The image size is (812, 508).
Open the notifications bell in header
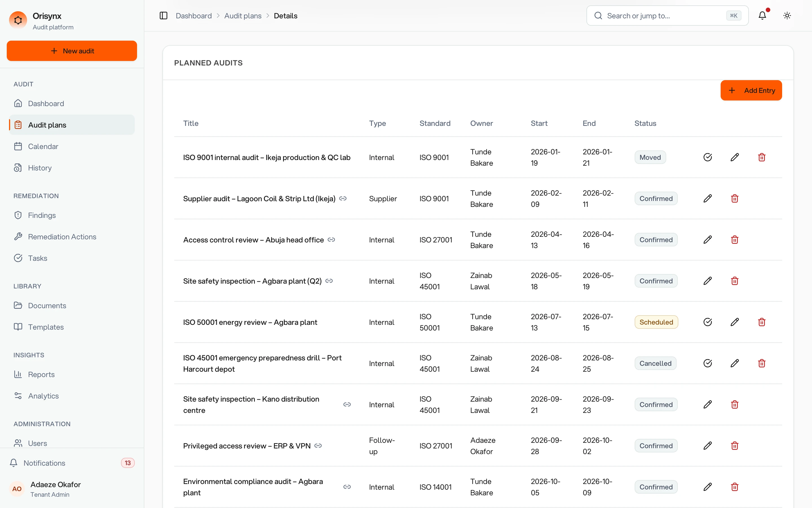[762, 16]
